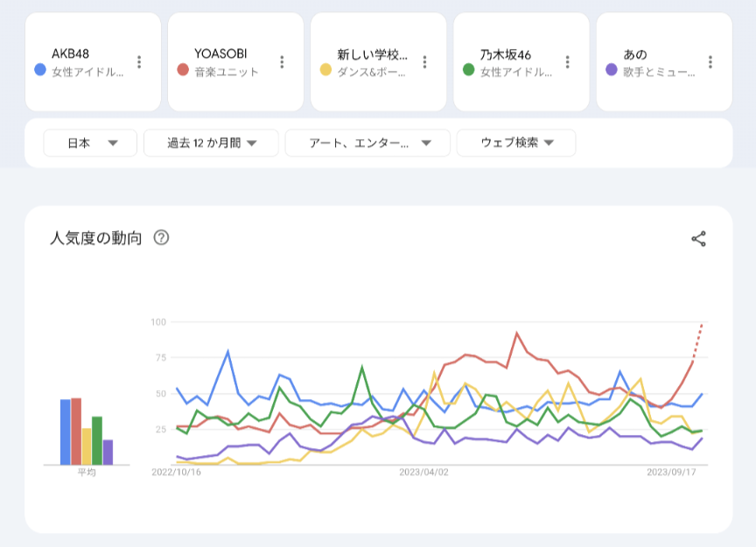The height and width of the screenshot is (547, 756).
Task: Open the 過去 12 か月間 time range dropdown
Action: (211, 143)
